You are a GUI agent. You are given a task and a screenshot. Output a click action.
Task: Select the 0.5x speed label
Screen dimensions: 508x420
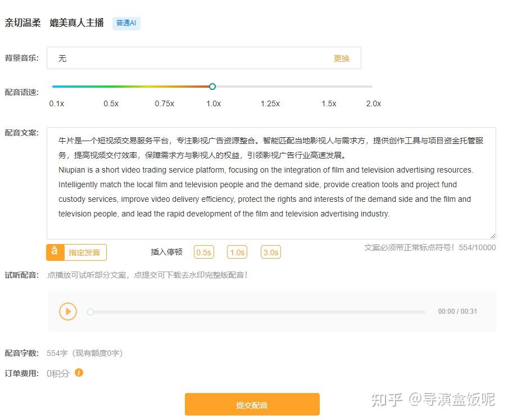111,103
